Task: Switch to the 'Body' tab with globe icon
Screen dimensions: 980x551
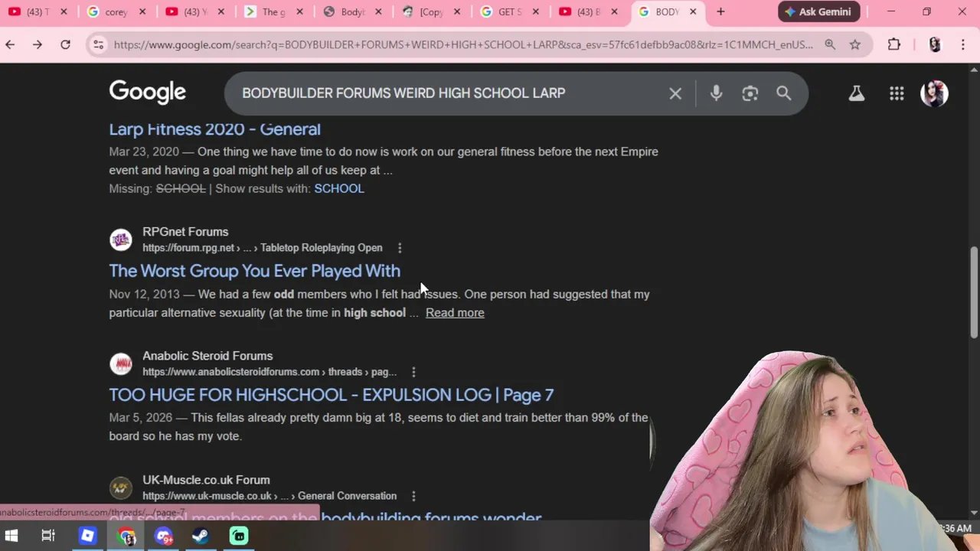Action: pos(351,11)
